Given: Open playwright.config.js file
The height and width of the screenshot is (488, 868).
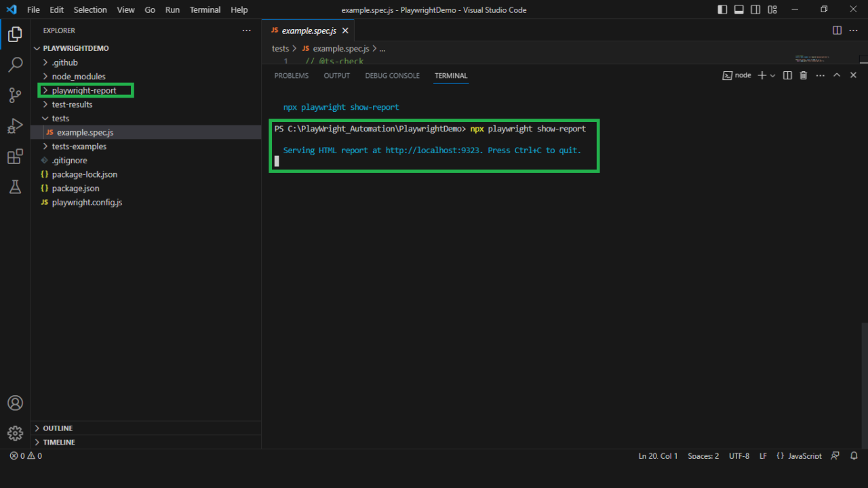Looking at the screenshot, I should (87, 203).
